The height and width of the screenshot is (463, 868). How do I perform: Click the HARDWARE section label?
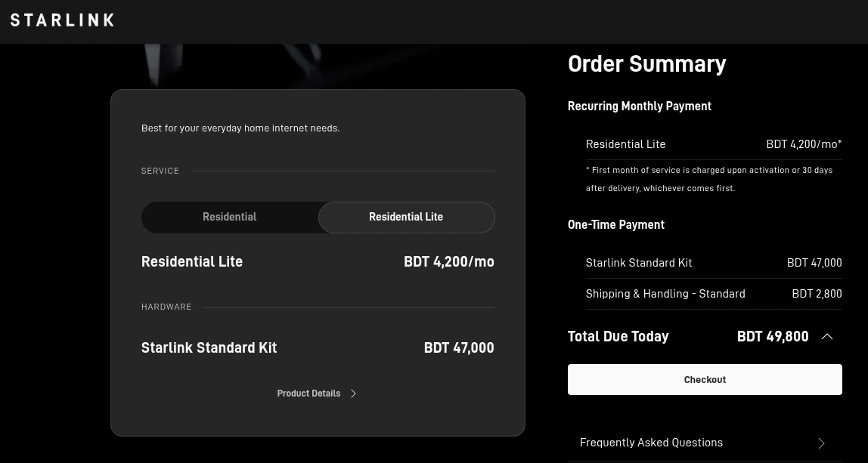[166, 307]
